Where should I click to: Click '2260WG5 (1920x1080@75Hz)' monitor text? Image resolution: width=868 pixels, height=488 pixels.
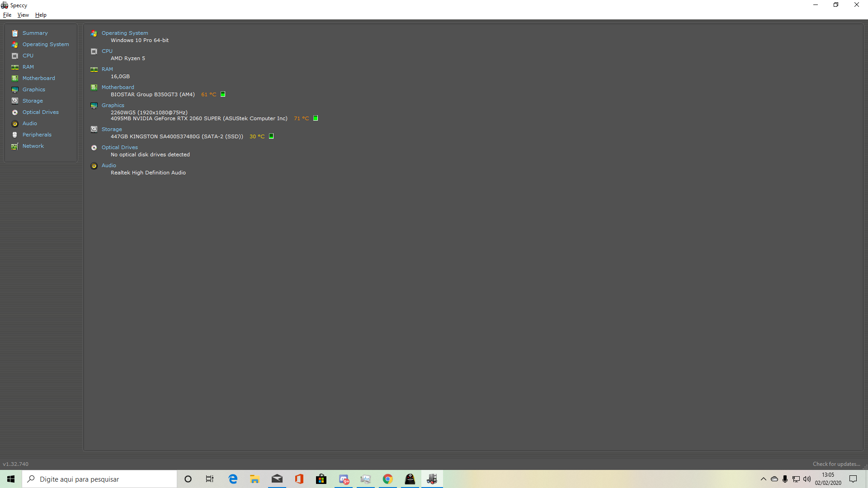(x=149, y=113)
